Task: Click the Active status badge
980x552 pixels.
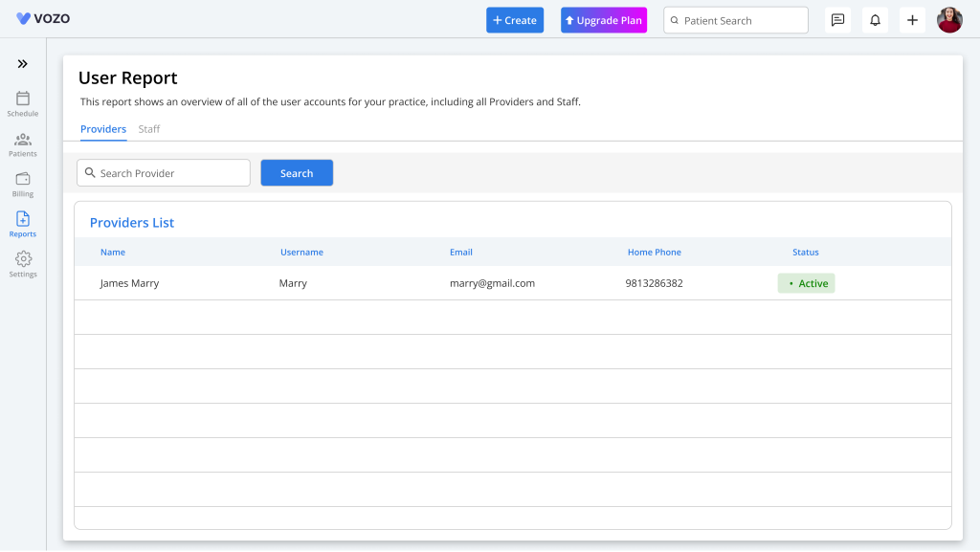Action: 806,283
